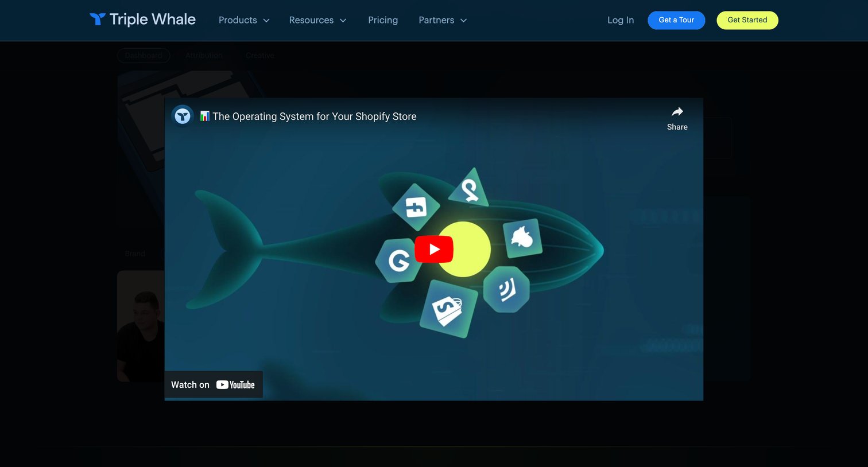Screen dimensions: 868x467
Task: Select the dimmed Dashboard tab
Action: (144, 56)
